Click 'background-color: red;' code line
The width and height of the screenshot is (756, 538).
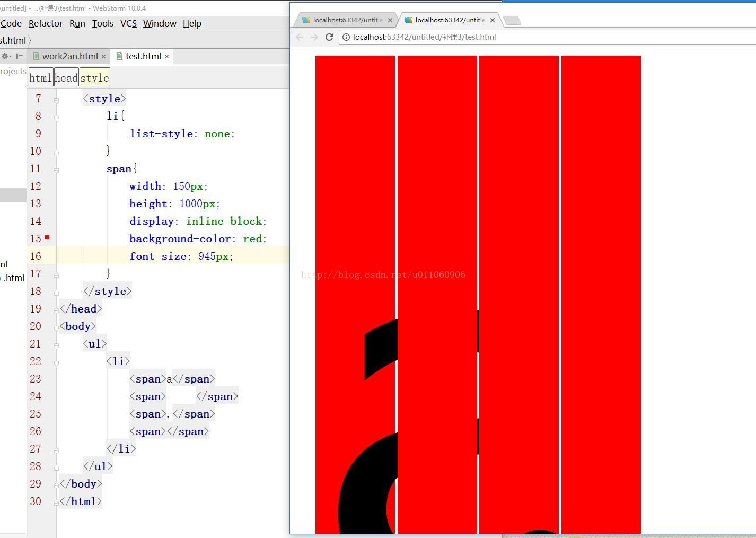198,239
